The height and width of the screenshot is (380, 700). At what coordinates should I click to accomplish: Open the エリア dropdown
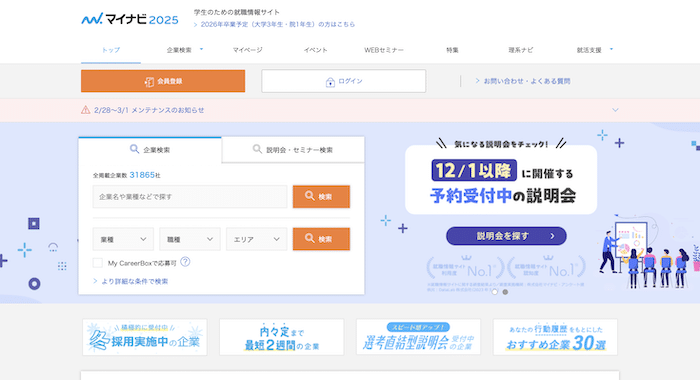(257, 239)
